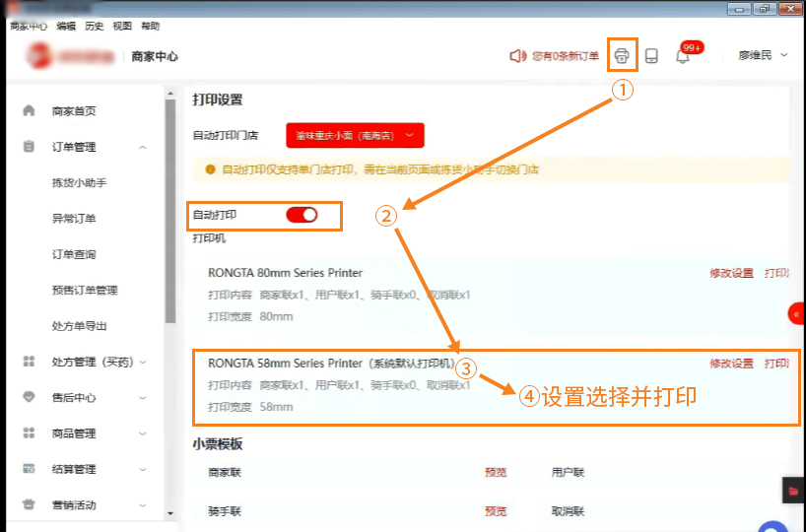Select 异常订单 in the sidebar
Screen dimensions: 806x532
(74, 219)
